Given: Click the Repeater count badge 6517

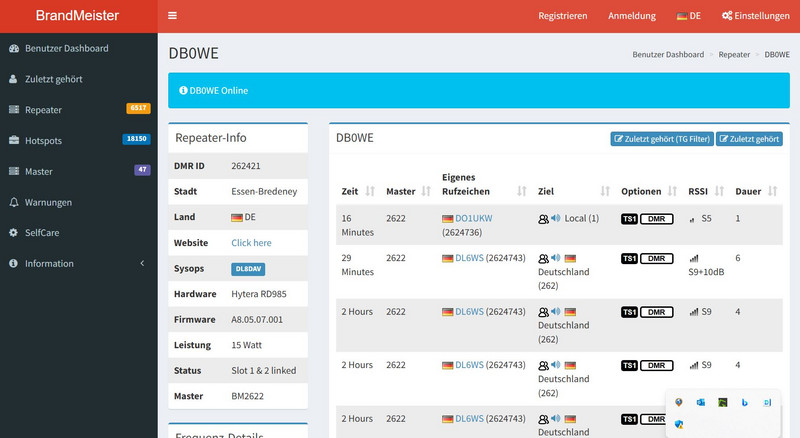Looking at the screenshot, I should (x=138, y=108).
